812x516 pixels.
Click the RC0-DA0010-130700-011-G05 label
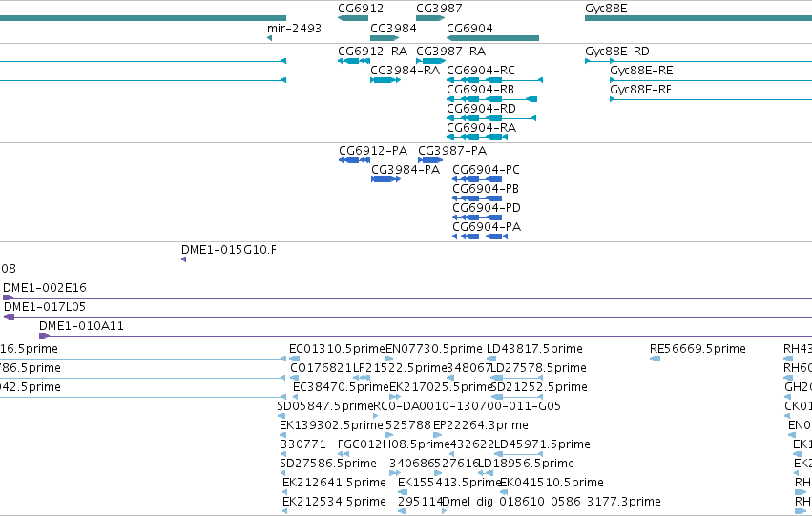click(468, 406)
